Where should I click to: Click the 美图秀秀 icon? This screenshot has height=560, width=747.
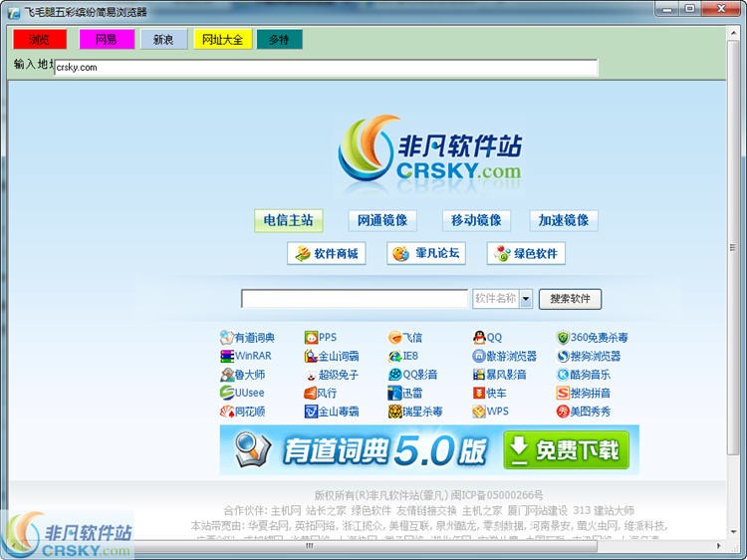563,411
